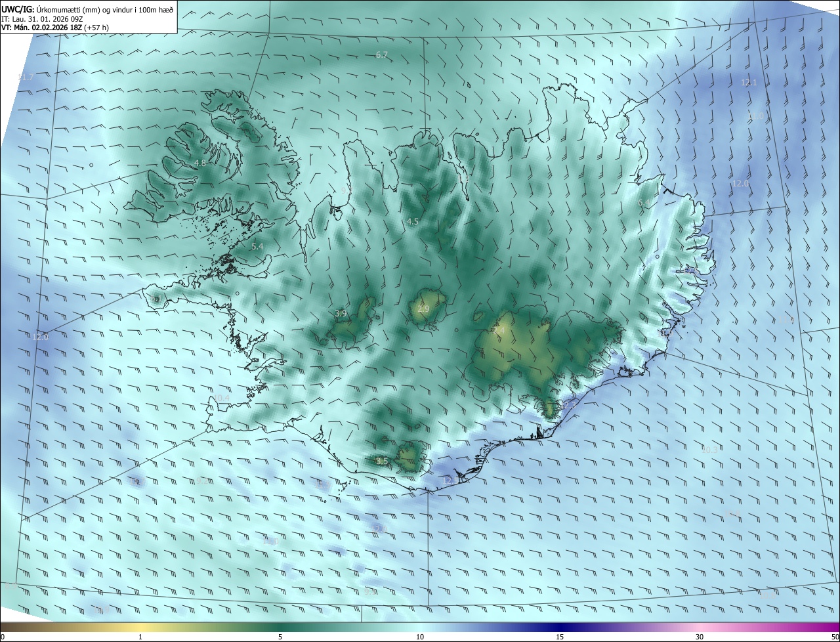Click the title 'UWC/IG: Úrkomumætti (mm) og vindur í 100m hæð'
Screen dimensions: 840x642
[87, 9]
